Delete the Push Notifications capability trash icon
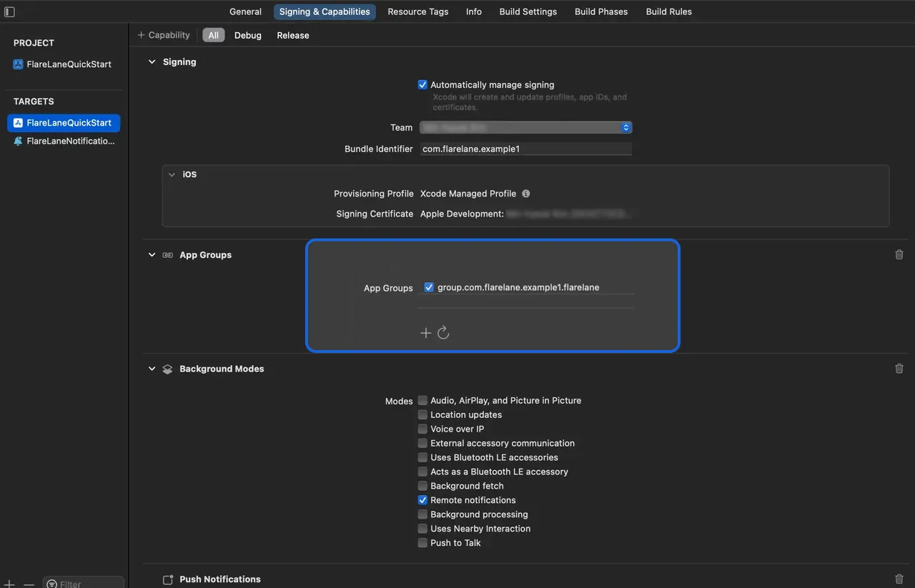The height and width of the screenshot is (588, 915). (x=899, y=579)
